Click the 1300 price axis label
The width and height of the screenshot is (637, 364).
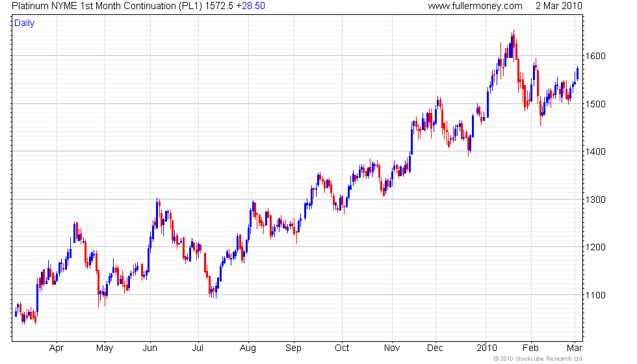click(x=595, y=200)
